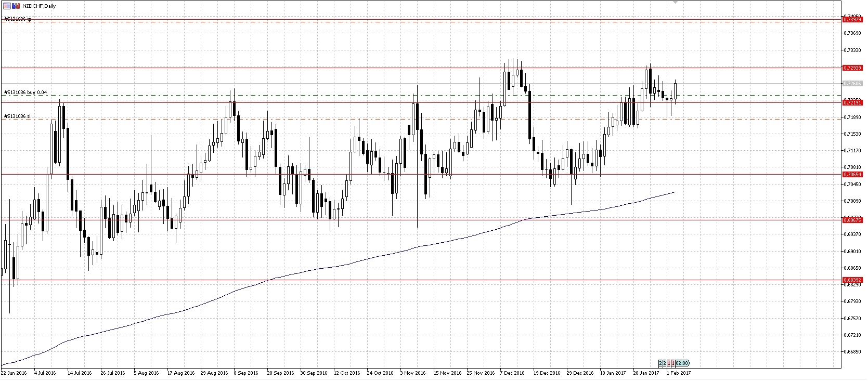Click the chart shift triangle marker at top
The width and height of the screenshot is (868, 381).
pos(675,2)
